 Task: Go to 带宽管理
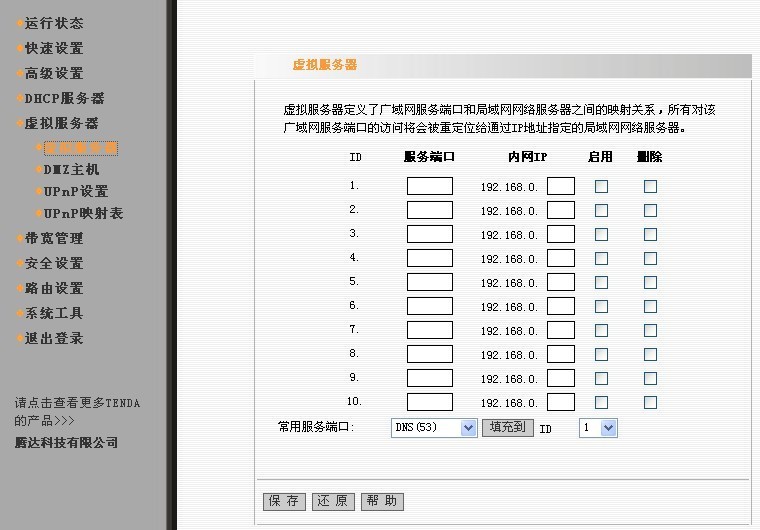coord(54,239)
